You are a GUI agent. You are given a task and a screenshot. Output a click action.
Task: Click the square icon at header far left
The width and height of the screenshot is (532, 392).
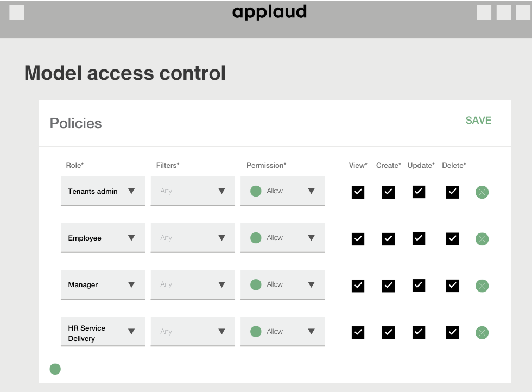17,12
